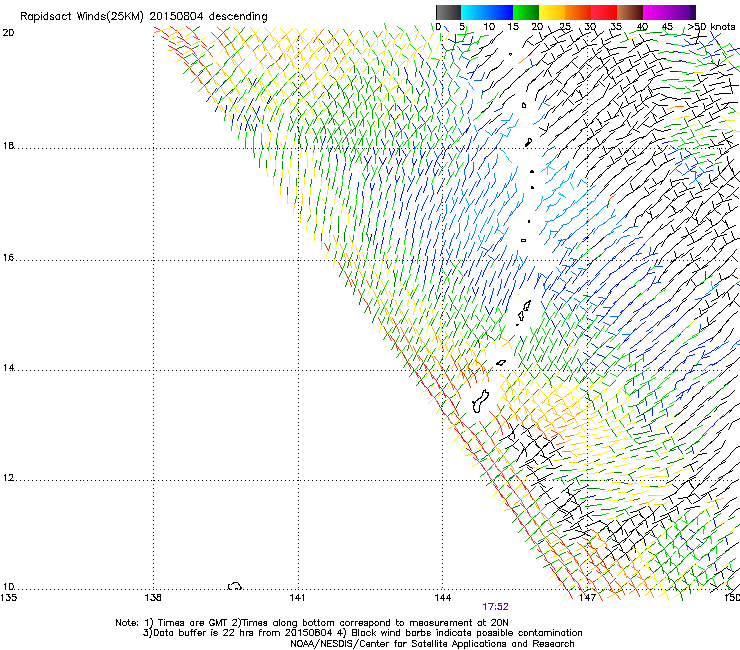Click the '35' label under the color bar
This screenshot has height=650, width=740.
pos(615,26)
